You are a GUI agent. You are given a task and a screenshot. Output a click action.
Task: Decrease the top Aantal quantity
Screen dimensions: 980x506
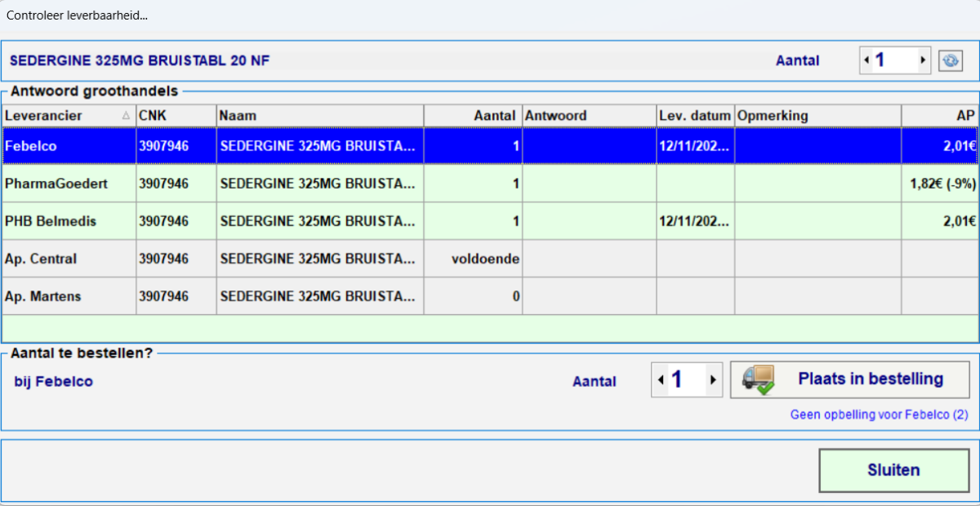(x=866, y=60)
